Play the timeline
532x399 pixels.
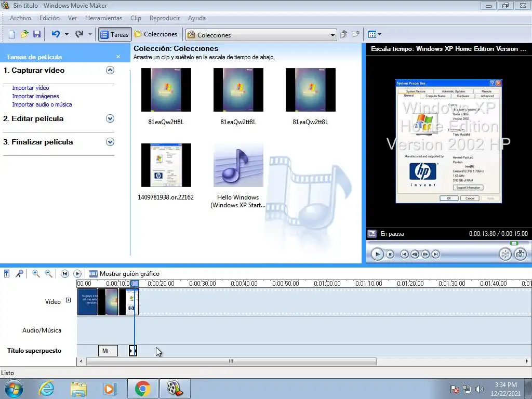coord(77,273)
